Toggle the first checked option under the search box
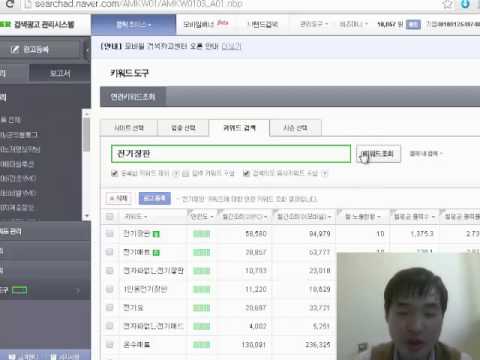The width and height of the screenshot is (480, 360). click(115, 173)
